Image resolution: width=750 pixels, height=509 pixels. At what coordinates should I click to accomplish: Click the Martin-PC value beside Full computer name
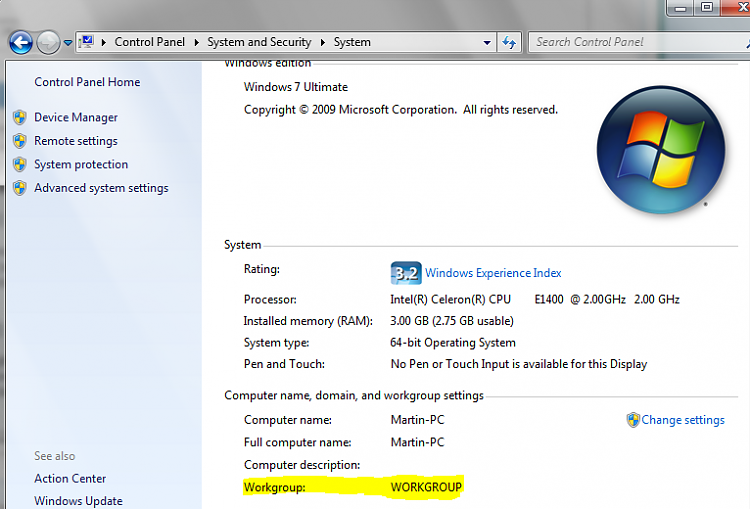pyautogui.click(x=417, y=442)
